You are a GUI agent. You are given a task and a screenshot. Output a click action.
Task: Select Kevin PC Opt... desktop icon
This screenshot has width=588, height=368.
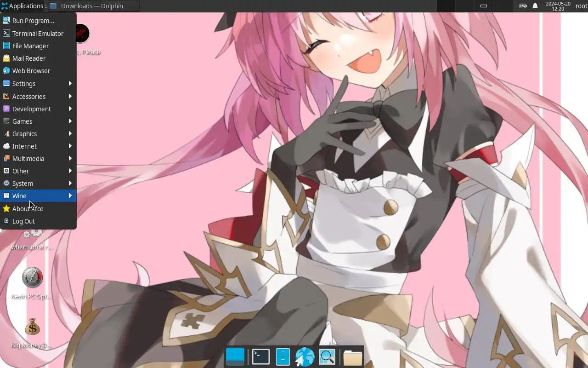click(x=32, y=283)
